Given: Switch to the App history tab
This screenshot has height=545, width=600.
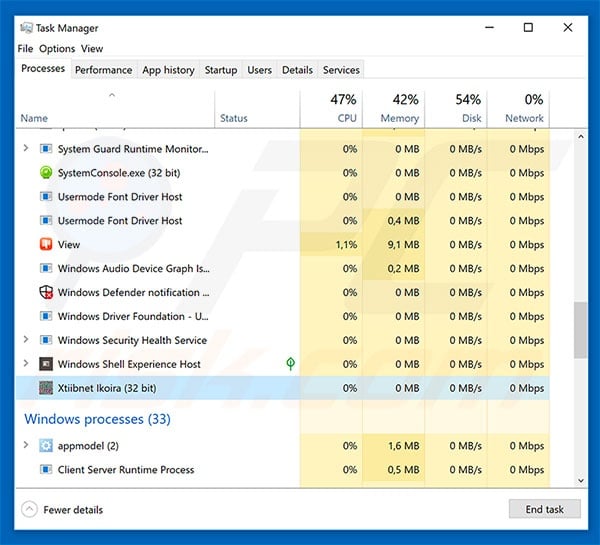Looking at the screenshot, I should click(x=168, y=70).
